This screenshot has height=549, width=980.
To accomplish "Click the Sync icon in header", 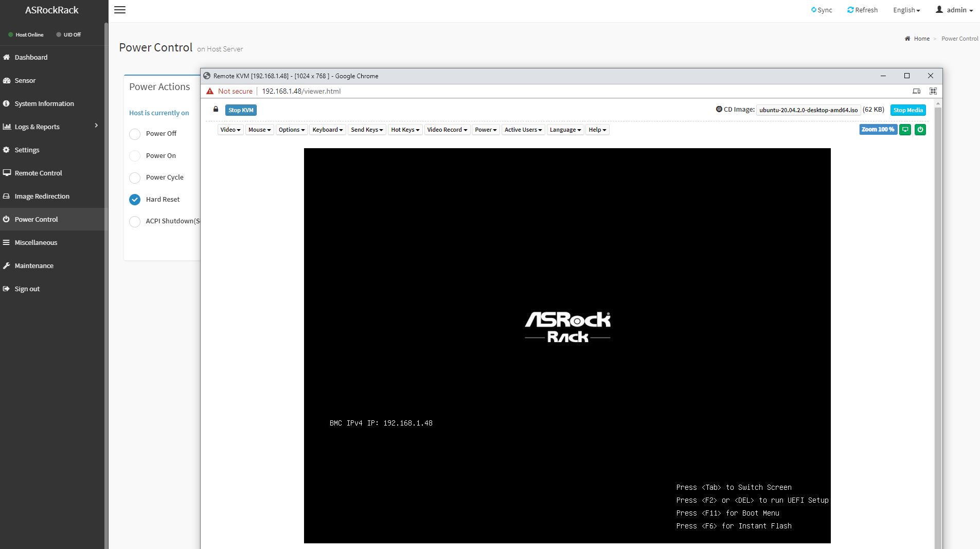I will point(814,10).
